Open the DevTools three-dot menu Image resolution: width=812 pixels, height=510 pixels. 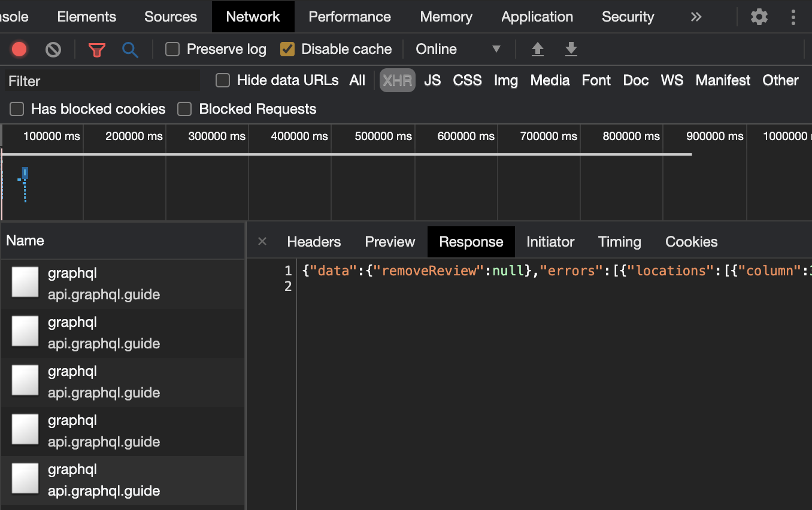coord(793,17)
